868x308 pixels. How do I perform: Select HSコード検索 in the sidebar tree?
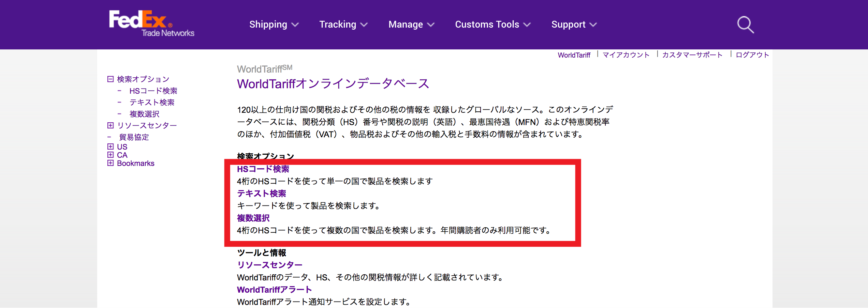coord(153,91)
